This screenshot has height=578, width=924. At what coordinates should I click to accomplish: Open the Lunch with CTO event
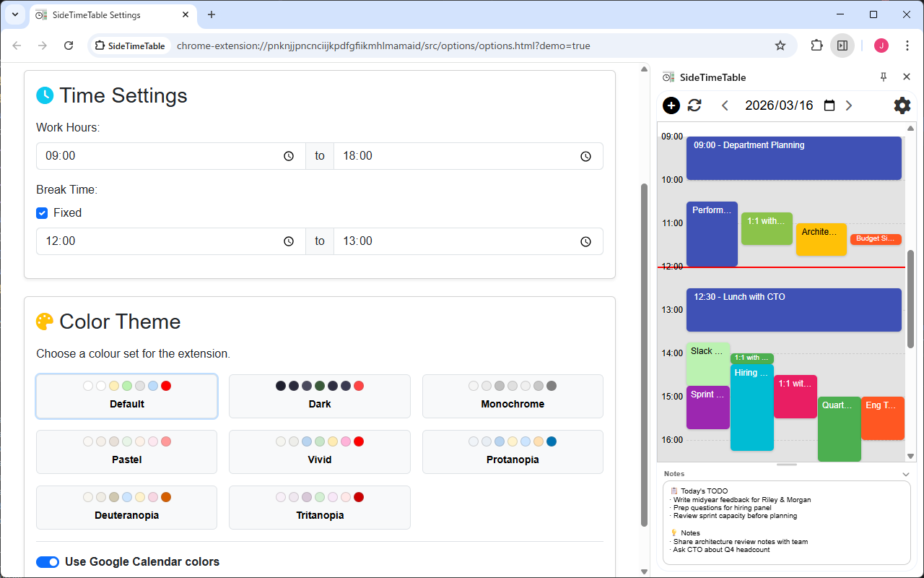(x=794, y=310)
